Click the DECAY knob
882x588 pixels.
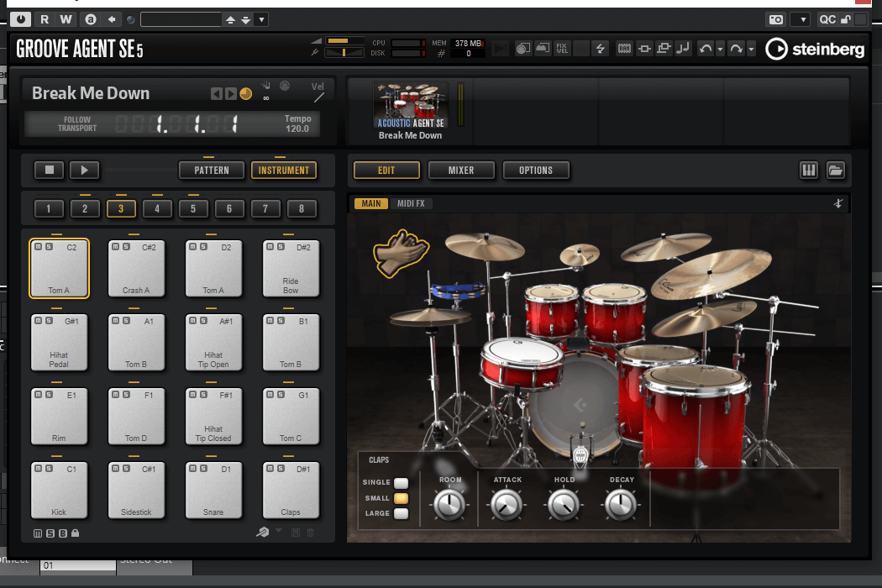pos(621,504)
